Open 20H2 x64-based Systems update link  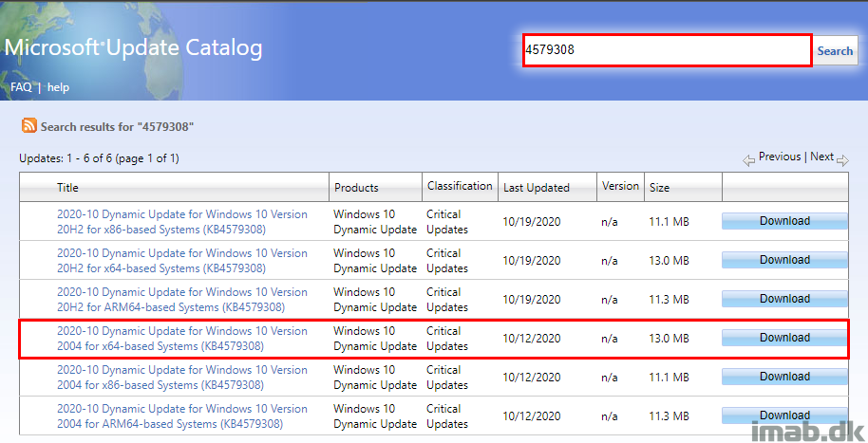[x=182, y=261]
